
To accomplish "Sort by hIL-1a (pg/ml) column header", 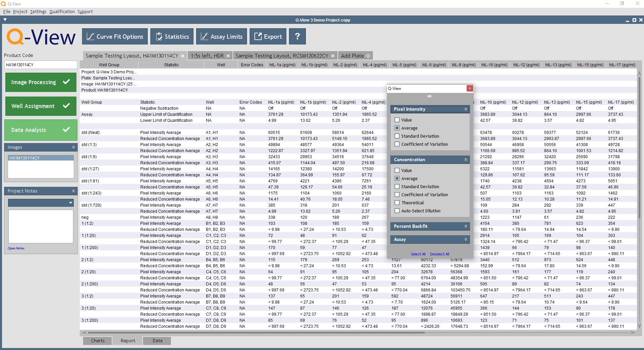I will (x=282, y=65).
